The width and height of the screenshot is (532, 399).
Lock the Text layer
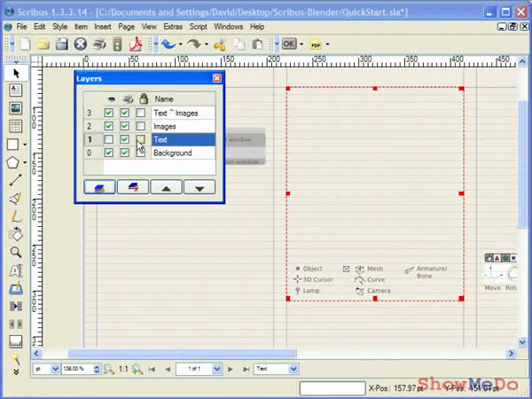(141, 139)
